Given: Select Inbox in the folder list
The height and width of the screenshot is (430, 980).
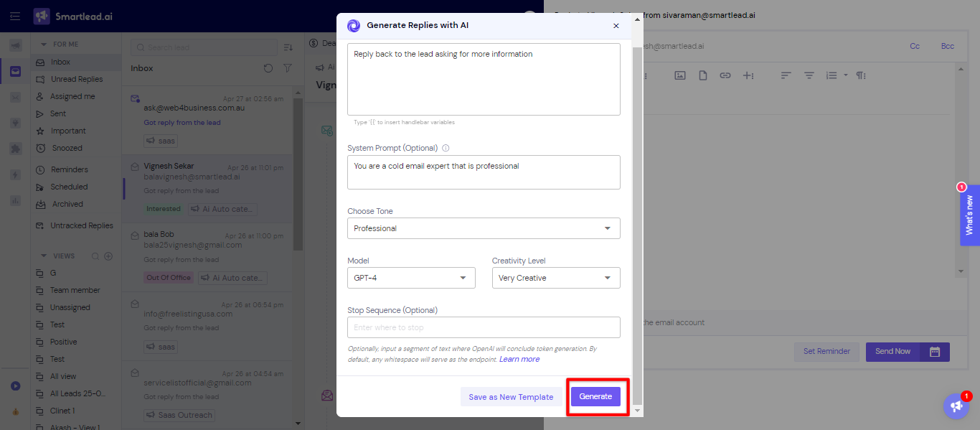Looking at the screenshot, I should pyautogui.click(x=75, y=62).
